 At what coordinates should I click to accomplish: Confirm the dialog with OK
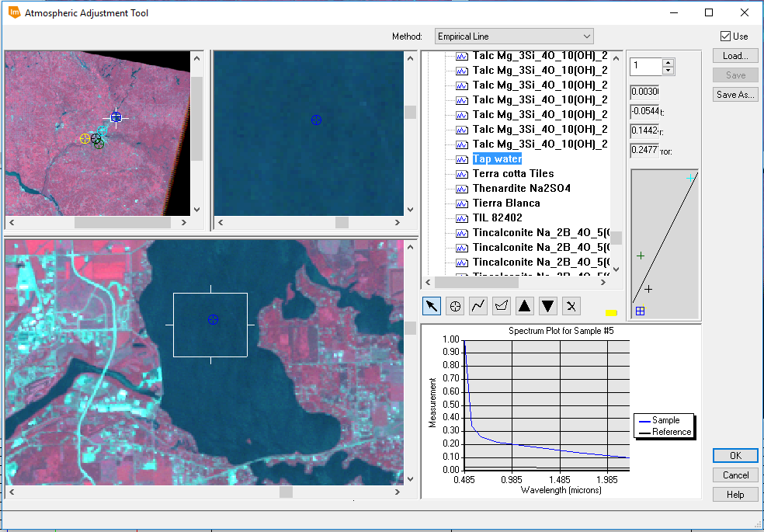coord(734,455)
